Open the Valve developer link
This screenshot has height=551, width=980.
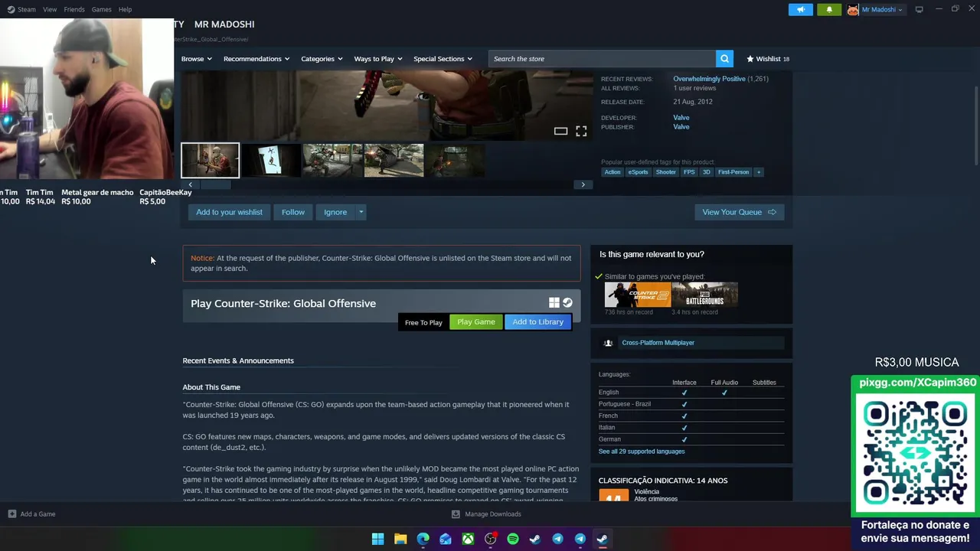point(681,118)
